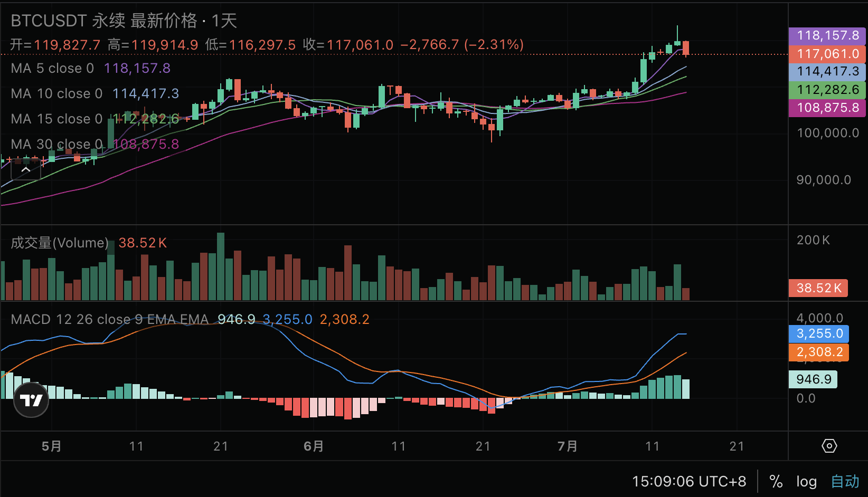Toggle log scale mode
Screen dimensions: 868x497
806,481
